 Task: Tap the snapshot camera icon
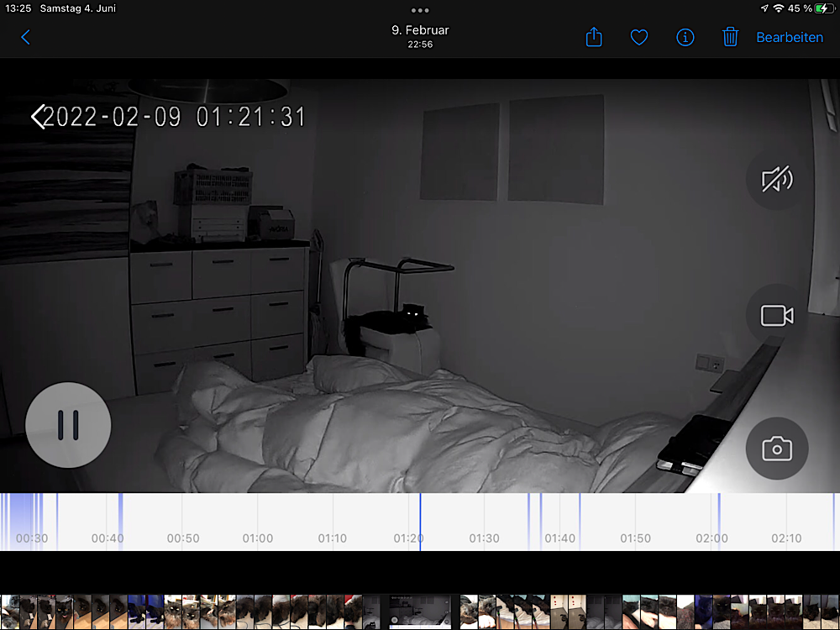point(777,449)
